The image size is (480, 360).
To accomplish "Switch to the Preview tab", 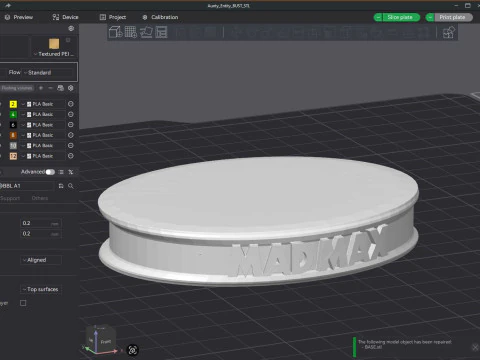I will coord(19,17).
